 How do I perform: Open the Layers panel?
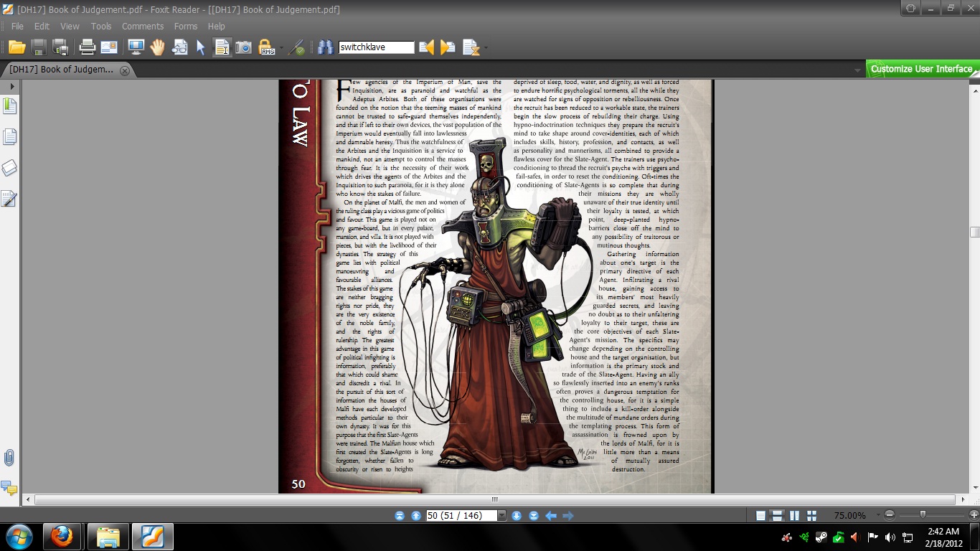coord(9,168)
